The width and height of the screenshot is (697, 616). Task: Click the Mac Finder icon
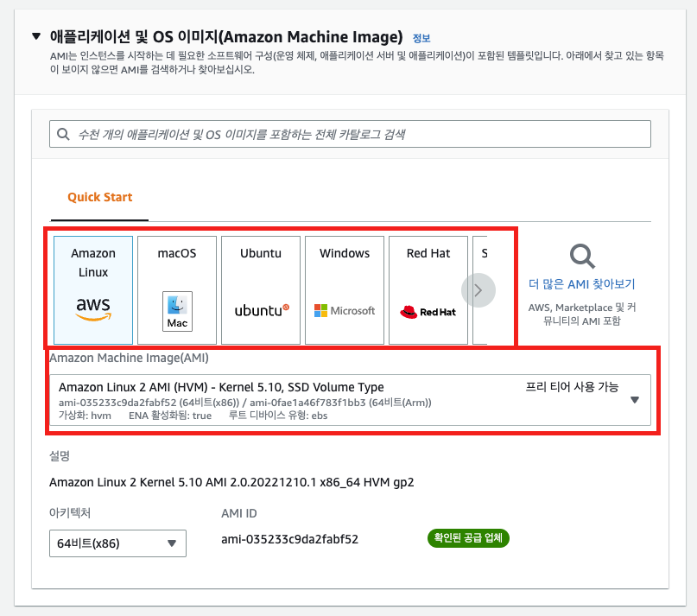(177, 311)
